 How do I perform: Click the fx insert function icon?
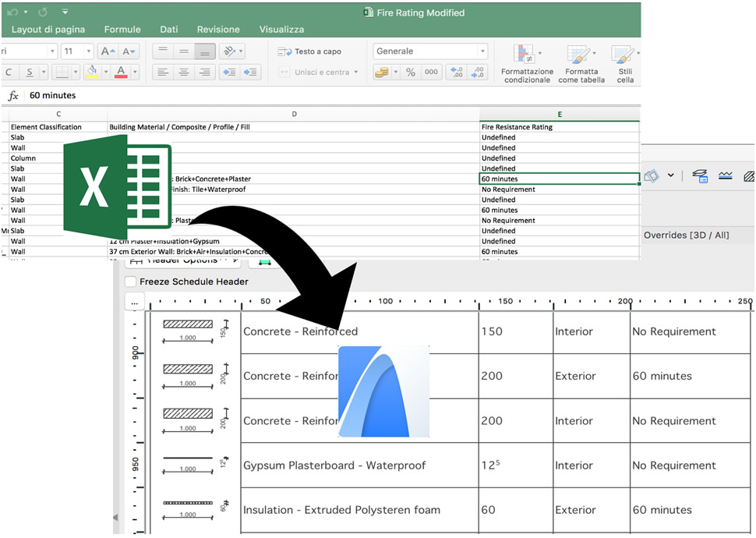[x=13, y=96]
